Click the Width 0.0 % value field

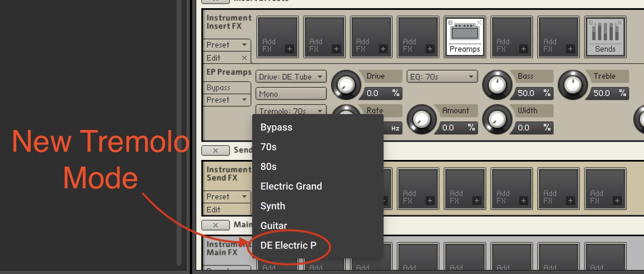533,128
